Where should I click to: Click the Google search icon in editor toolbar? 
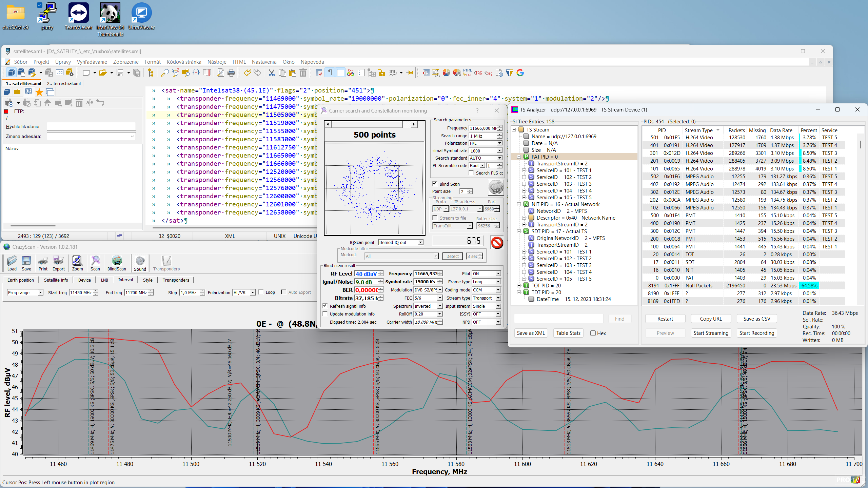pos(520,73)
